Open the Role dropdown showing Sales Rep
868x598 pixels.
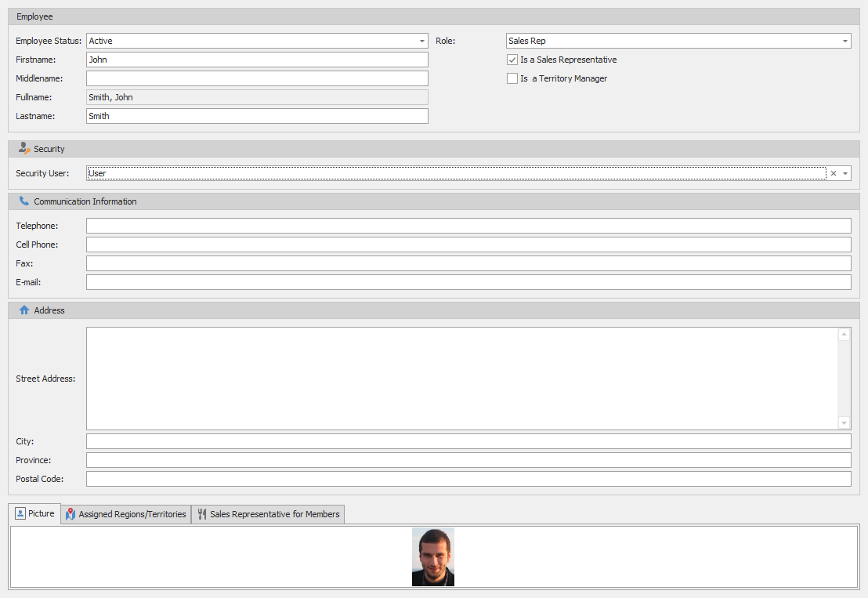tap(844, 40)
